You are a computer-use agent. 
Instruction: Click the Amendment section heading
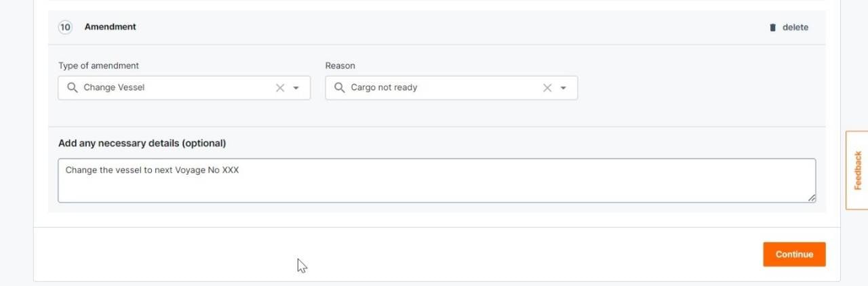[110, 27]
